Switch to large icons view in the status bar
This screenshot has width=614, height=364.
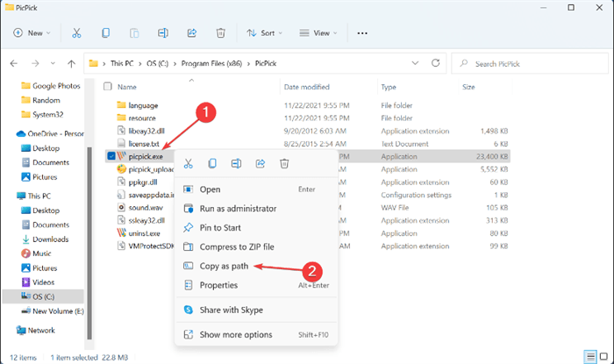(x=603, y=357)
